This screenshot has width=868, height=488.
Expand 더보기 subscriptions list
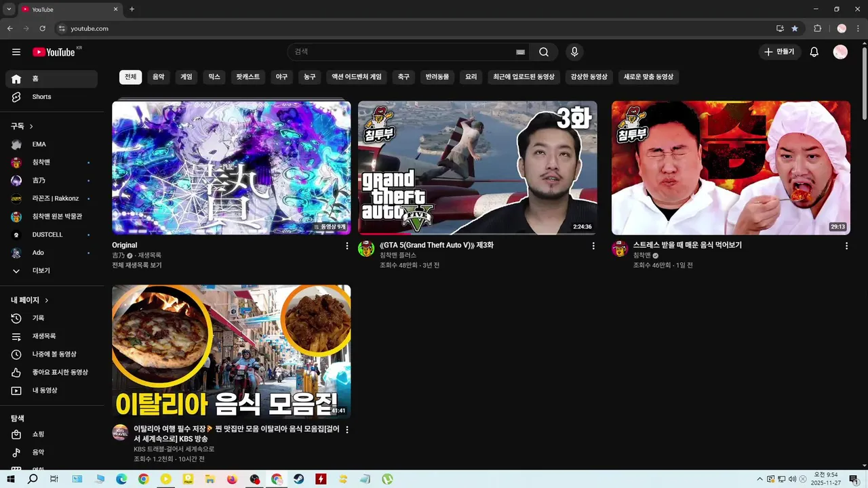[x=52, y=271]
